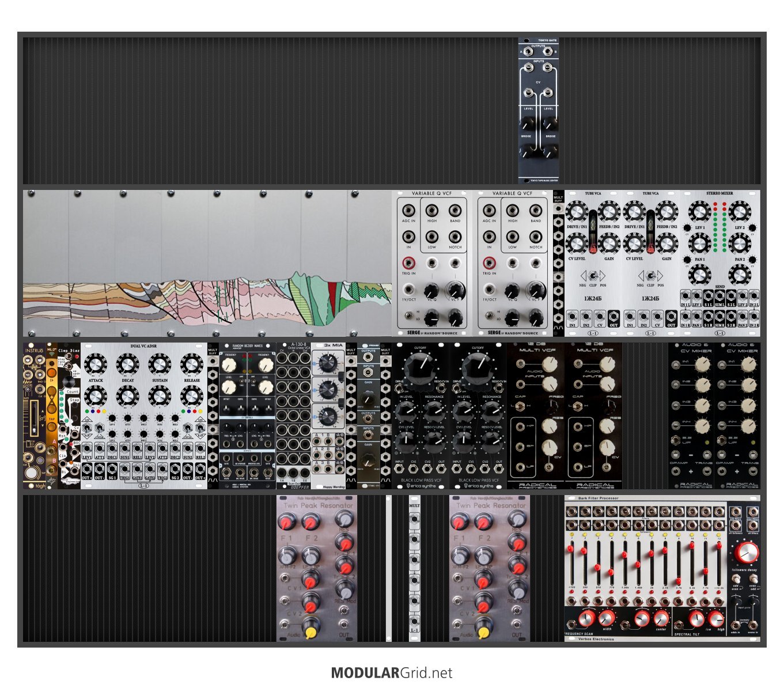784x685 pixels.
Task: Adjust channel A Frequency knob on Random Bezier Waves
Action: (x=230, y=364)
